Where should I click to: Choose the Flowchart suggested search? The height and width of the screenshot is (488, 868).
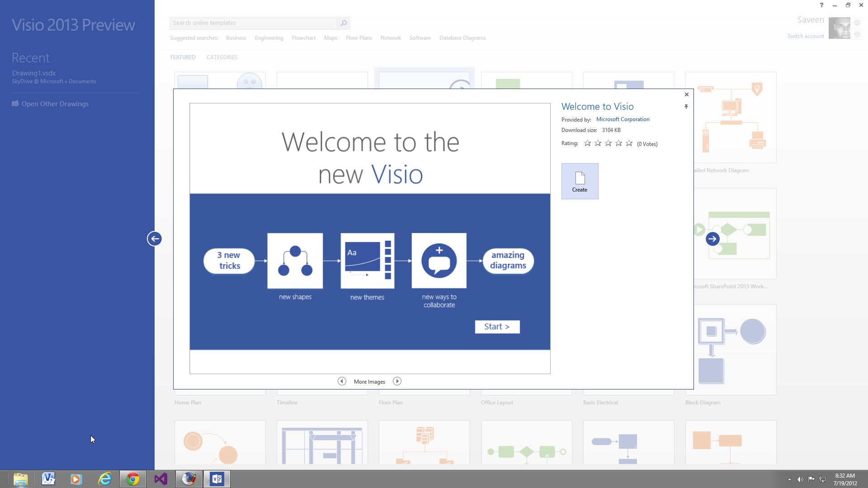coord(303,38)
